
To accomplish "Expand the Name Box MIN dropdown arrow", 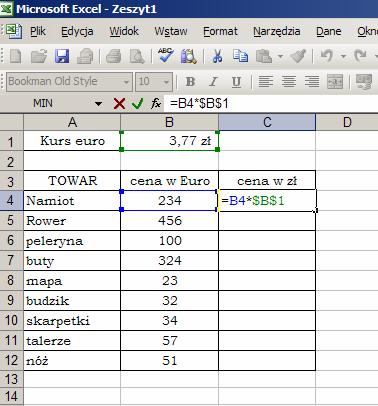I will click(x=98, y=104).
